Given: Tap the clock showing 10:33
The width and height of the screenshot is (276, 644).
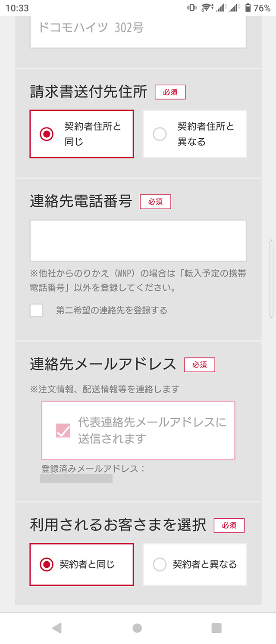Looking at the screenshot, I should tap(17, 8).
